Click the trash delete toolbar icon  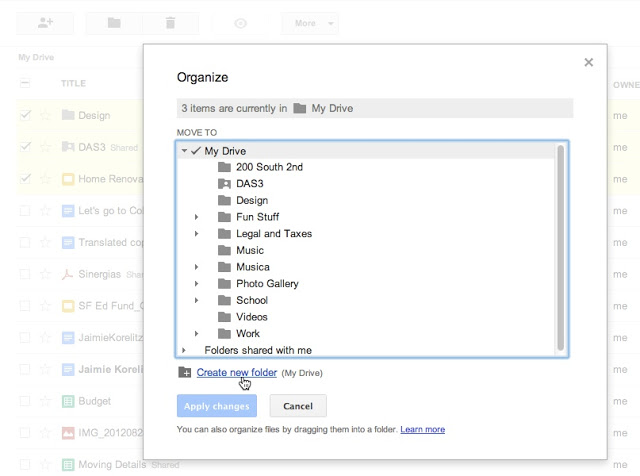click(x=170, y=22)
